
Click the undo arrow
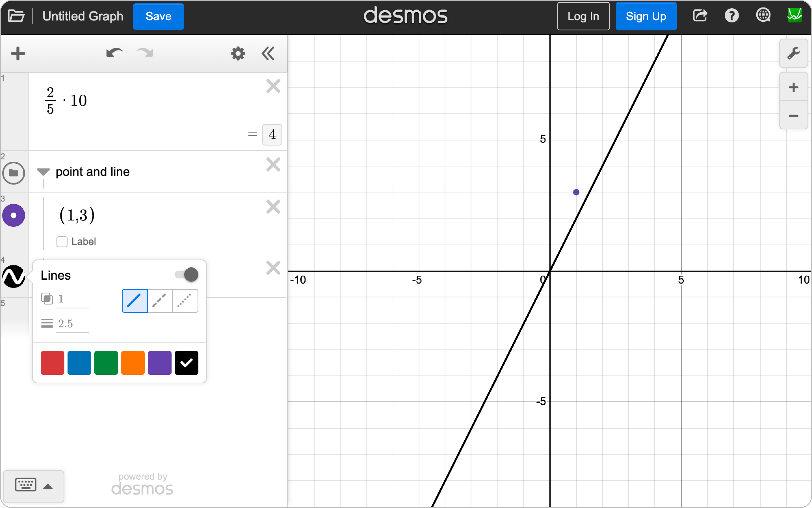click(114, 53)
